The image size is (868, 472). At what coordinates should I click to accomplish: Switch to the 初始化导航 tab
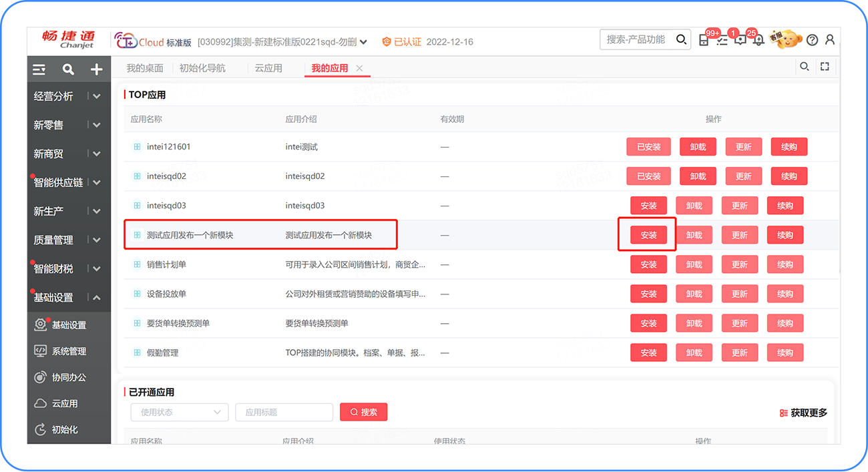pos(202,68)
